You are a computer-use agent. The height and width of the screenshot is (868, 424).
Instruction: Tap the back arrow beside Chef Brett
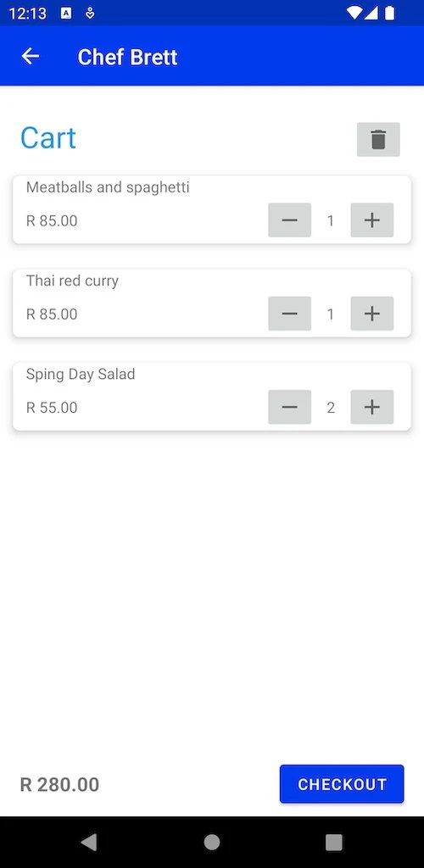tap(31, 57)
